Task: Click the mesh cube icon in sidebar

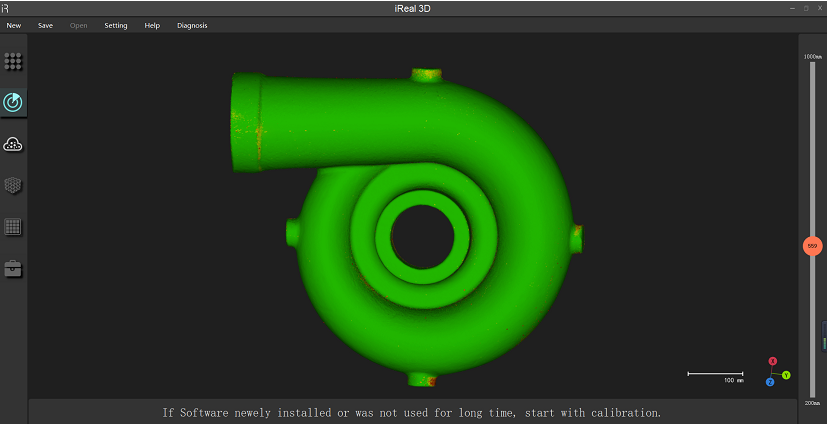Action: pyautogui.click(x=13, y=185)
